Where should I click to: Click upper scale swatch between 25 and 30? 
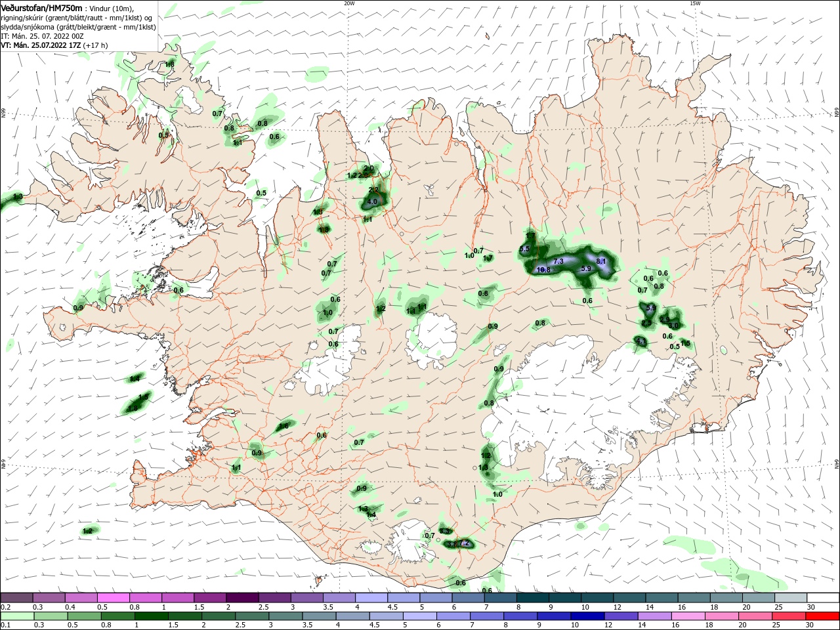(x=791, y=598)
